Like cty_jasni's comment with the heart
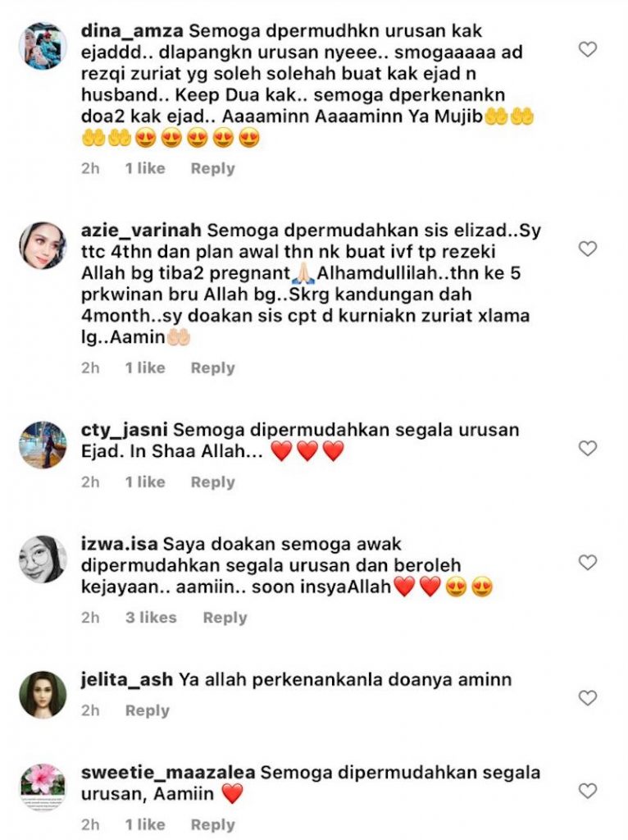Screen dimensions: 628x840 [x=588, y=448]
